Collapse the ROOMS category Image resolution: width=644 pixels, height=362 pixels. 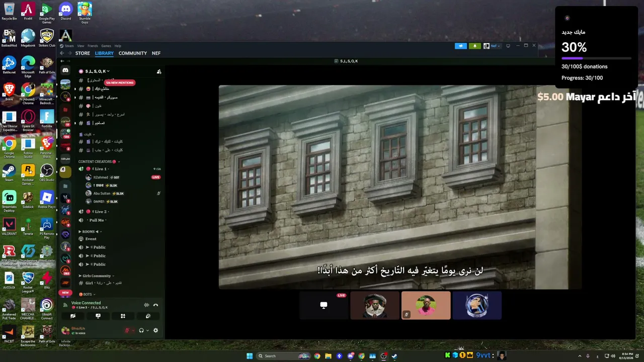(x=91, y=232)
